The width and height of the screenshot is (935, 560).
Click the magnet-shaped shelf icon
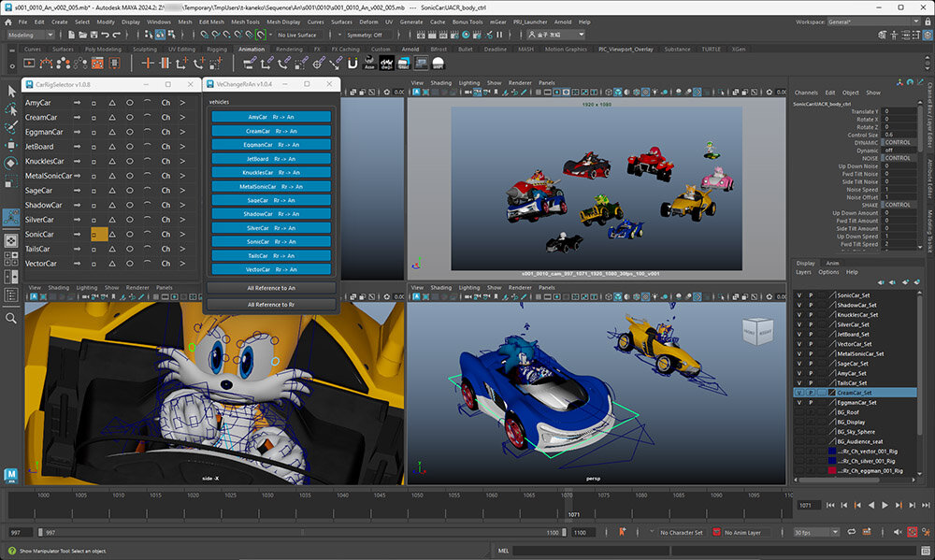(352, 63)
